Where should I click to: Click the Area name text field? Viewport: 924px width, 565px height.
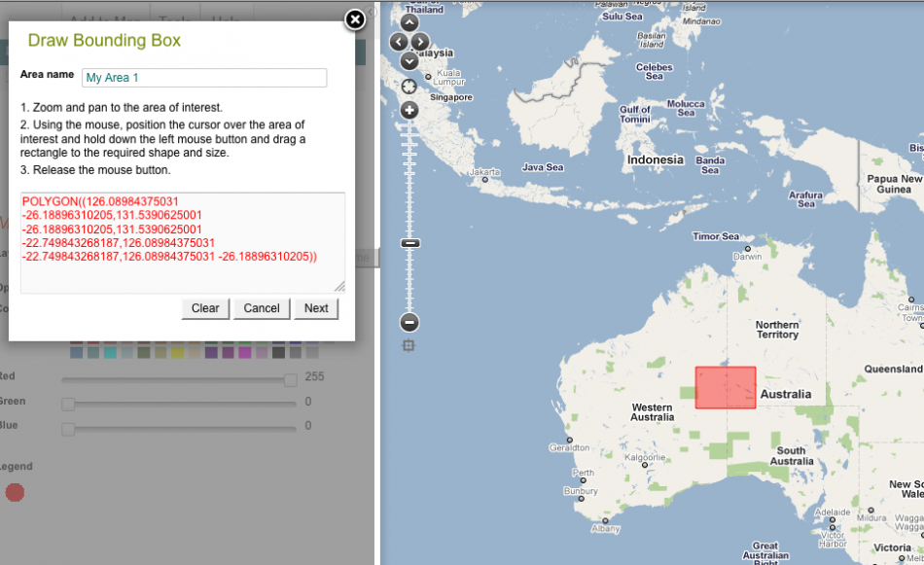[x=204, y=78]
